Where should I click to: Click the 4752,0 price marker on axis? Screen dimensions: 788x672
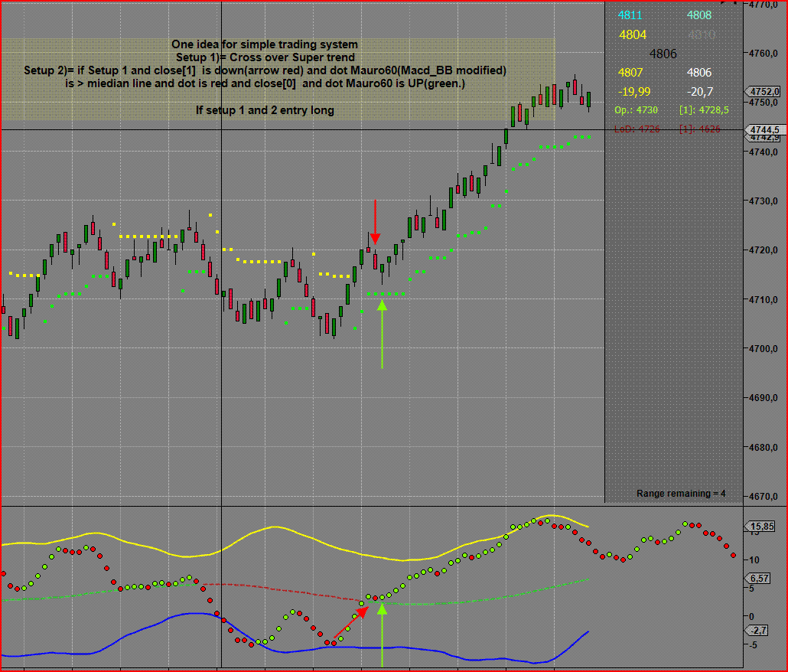pyautogui.click(x=762, y=92)
